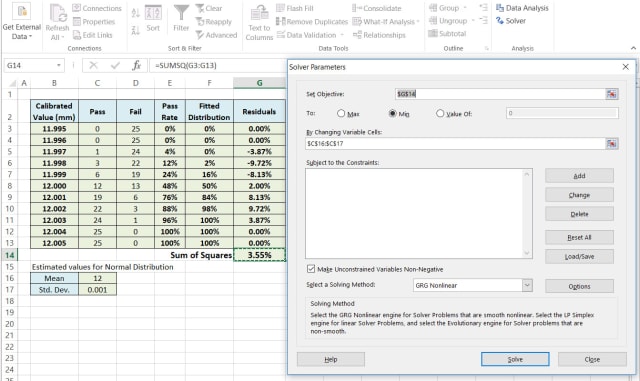
Task: Open the Name Box dropdown arrow
Action: 59,65
